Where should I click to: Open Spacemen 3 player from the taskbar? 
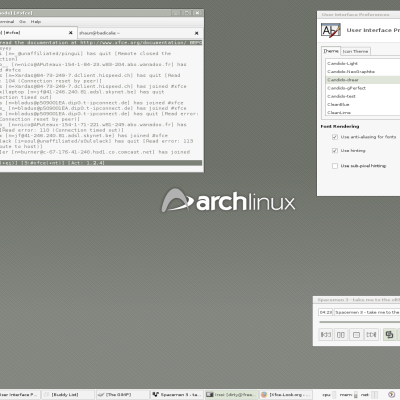177,395
